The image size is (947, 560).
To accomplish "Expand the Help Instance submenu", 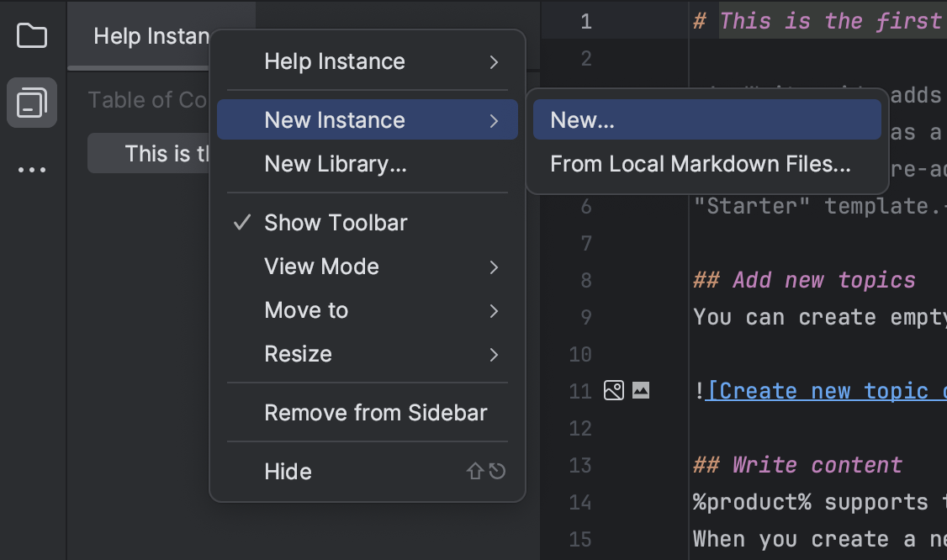I will [x=335, y=61].
